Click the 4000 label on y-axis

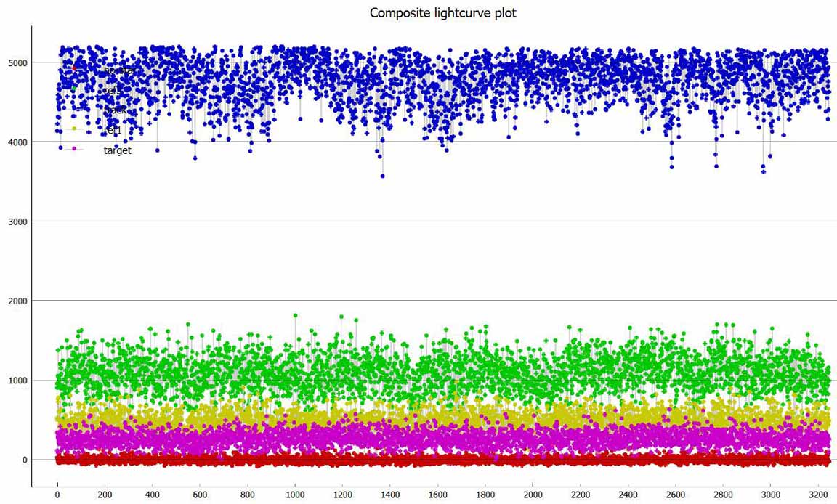16,142
